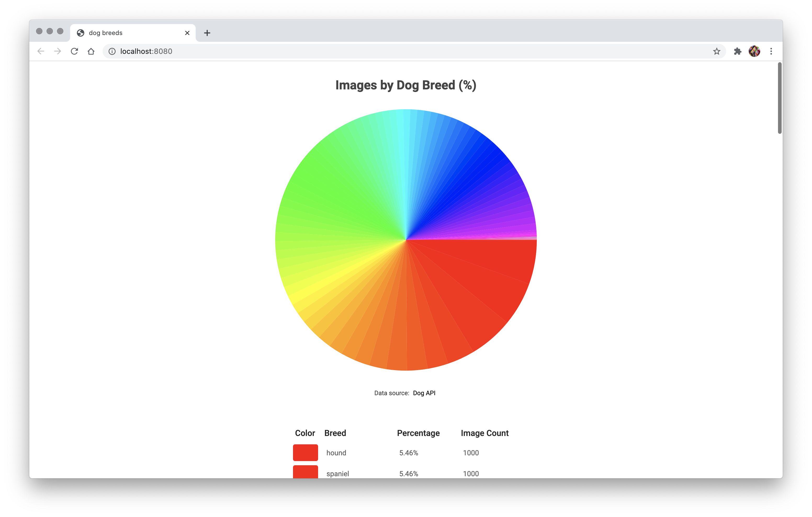Bookmark this page with the star icon

click(717, 51)
